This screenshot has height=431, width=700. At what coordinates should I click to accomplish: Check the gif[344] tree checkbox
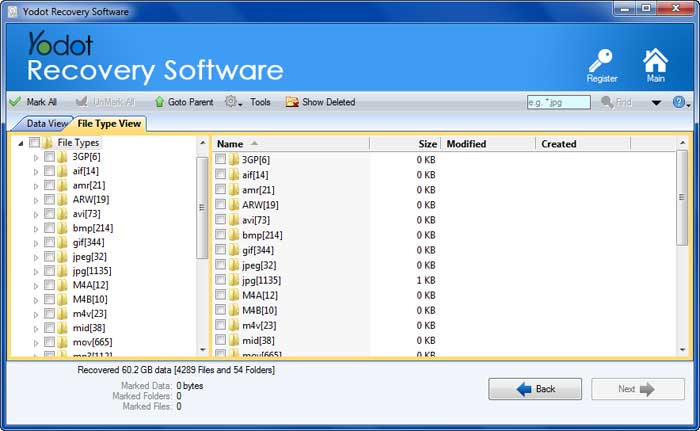pyautogui.click(x=50, y=242)
